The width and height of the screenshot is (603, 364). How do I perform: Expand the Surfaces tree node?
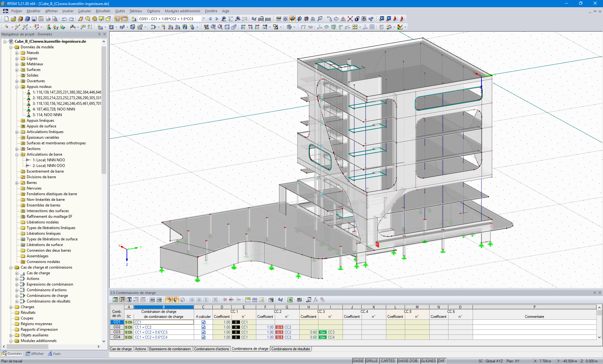coord(17,70)
